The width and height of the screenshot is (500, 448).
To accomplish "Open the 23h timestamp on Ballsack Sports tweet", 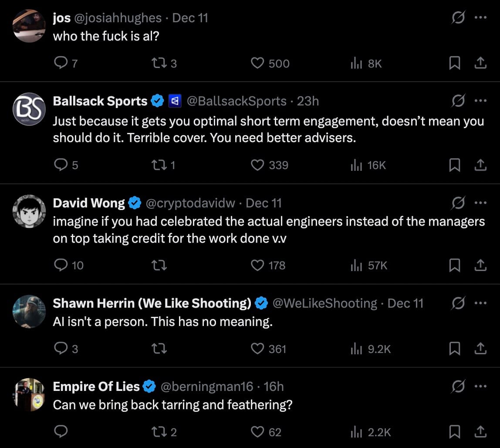I will click(308, 101).
